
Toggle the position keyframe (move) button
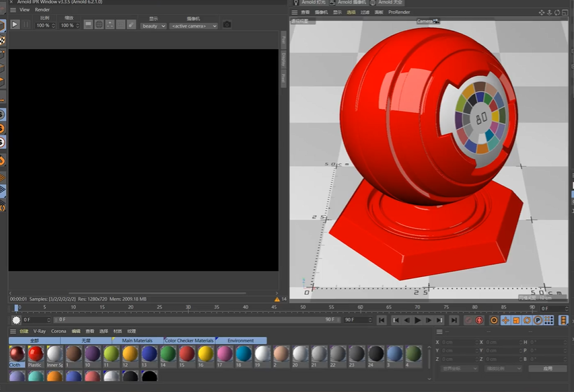click(505, 320)
